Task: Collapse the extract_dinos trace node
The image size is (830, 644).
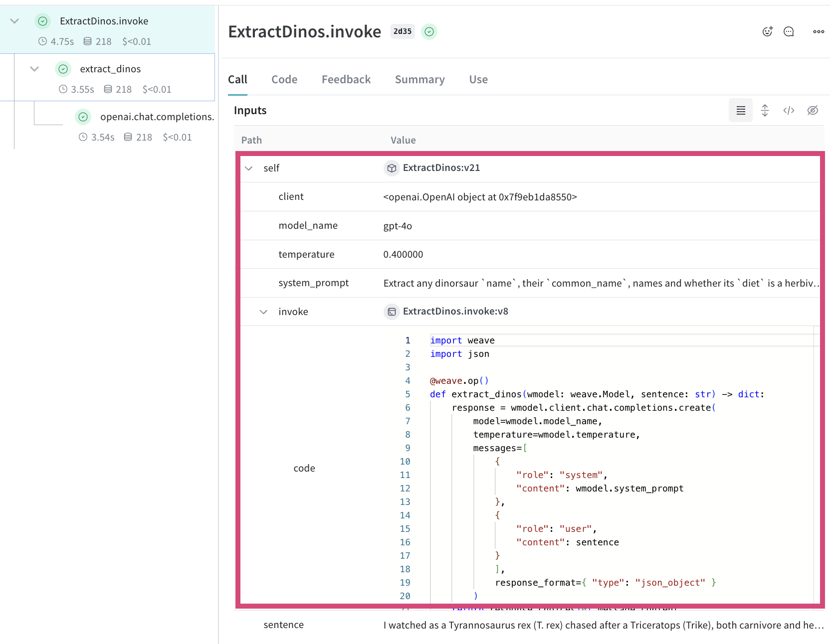Action: 34,69
